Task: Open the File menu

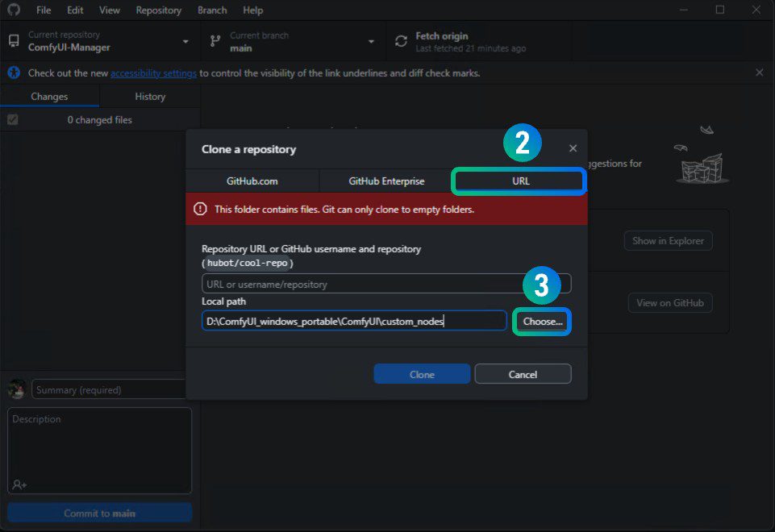Action: tap(44, 10)
